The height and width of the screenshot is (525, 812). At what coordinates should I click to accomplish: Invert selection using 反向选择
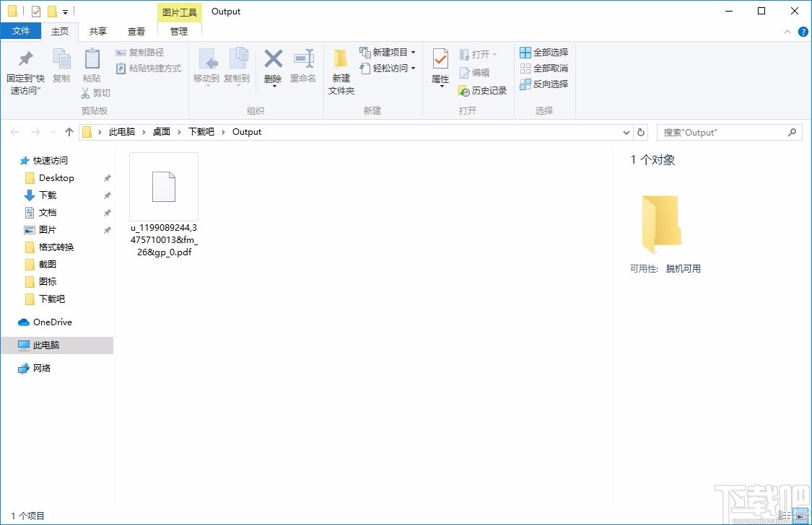[543, 82]
